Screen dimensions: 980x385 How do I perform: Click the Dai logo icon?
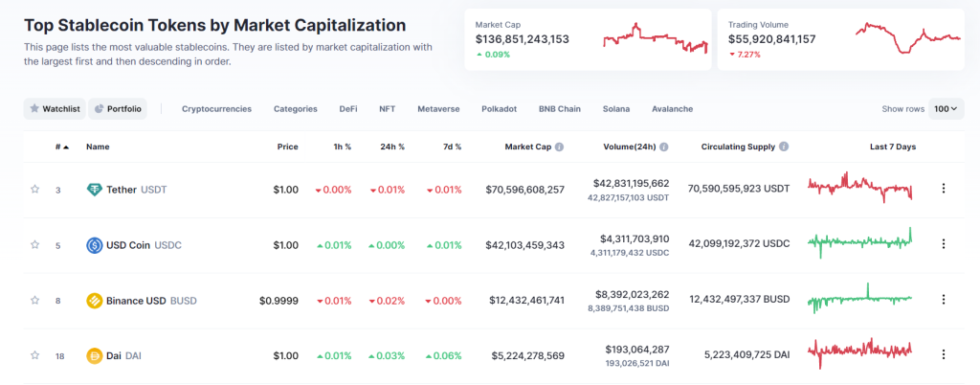95,356
